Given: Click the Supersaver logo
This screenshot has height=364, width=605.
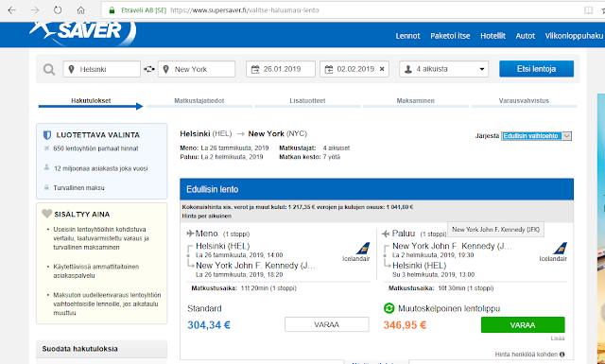Looking at the screenshot, I should (x=83, y=33).
